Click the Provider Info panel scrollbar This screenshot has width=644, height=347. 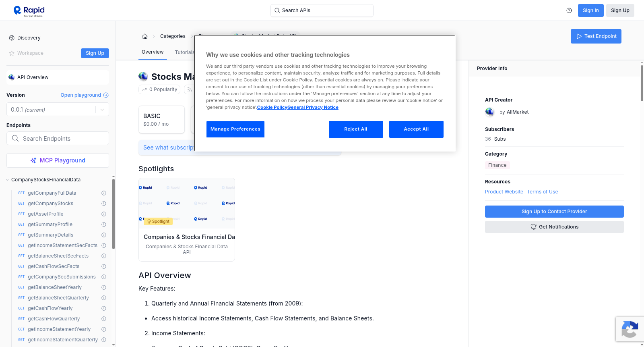click(642, 83)
